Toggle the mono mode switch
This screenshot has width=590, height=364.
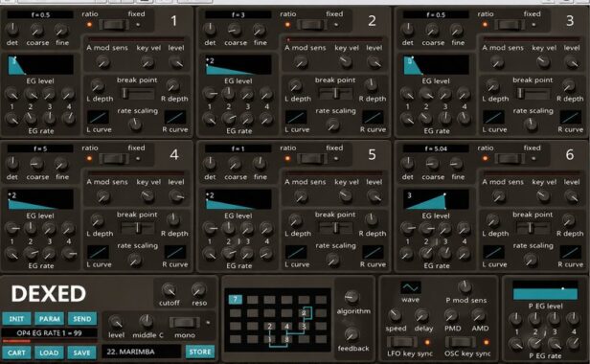tap(185, 322)
